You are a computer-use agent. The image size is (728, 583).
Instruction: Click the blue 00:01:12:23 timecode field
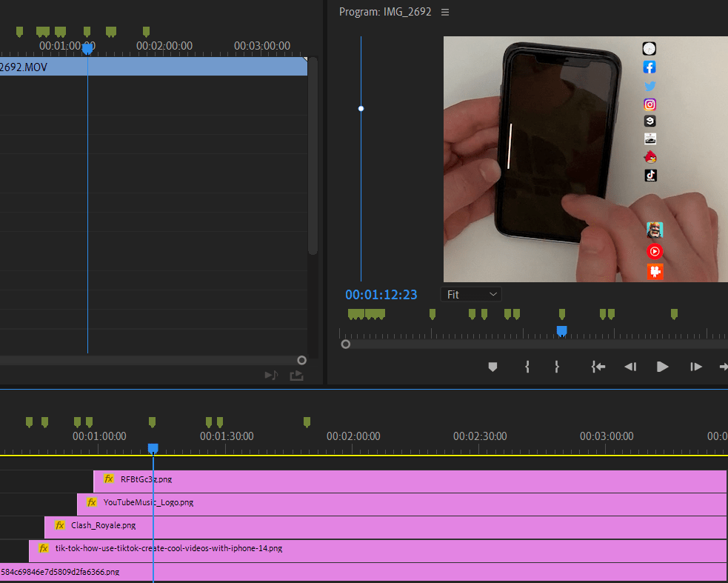click(381, 294)
